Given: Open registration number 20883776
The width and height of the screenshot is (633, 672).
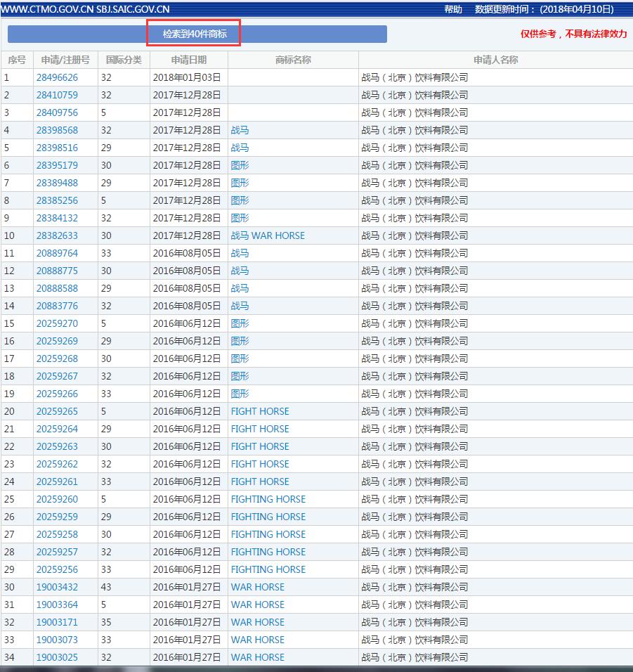Looking at the screenshot, I should (x=57, y=306).
